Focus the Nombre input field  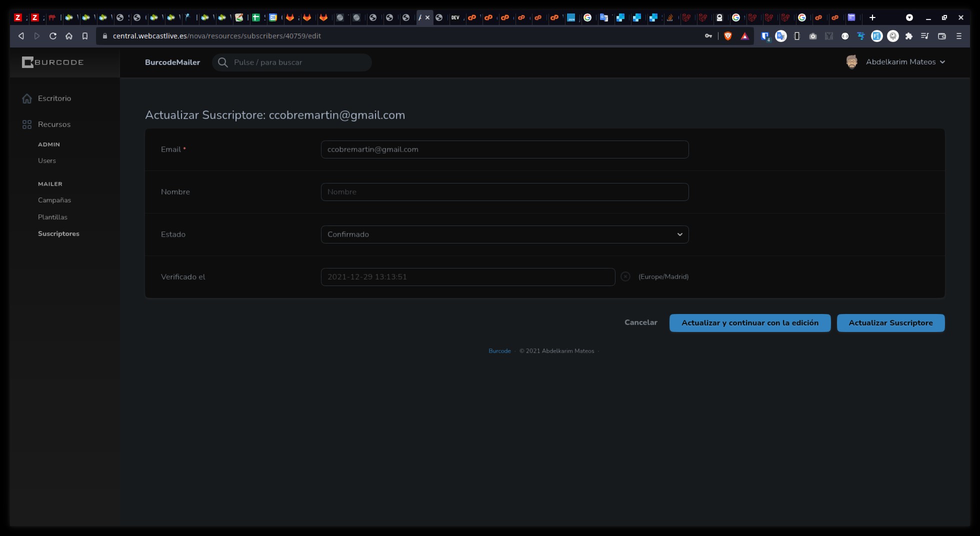pos(504,192)
